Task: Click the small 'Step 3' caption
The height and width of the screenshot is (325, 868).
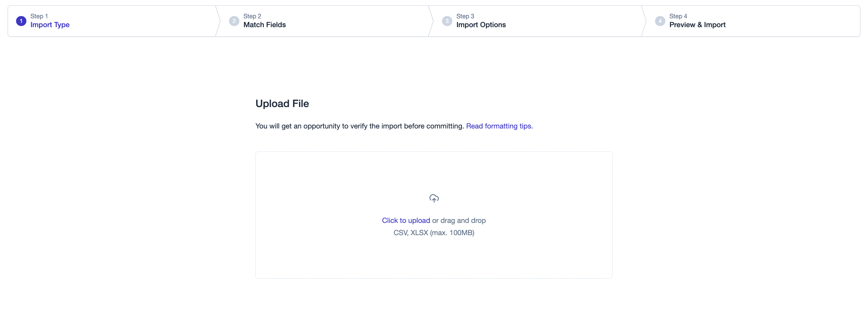Action: pyautogui.click(x=465, y=16)
